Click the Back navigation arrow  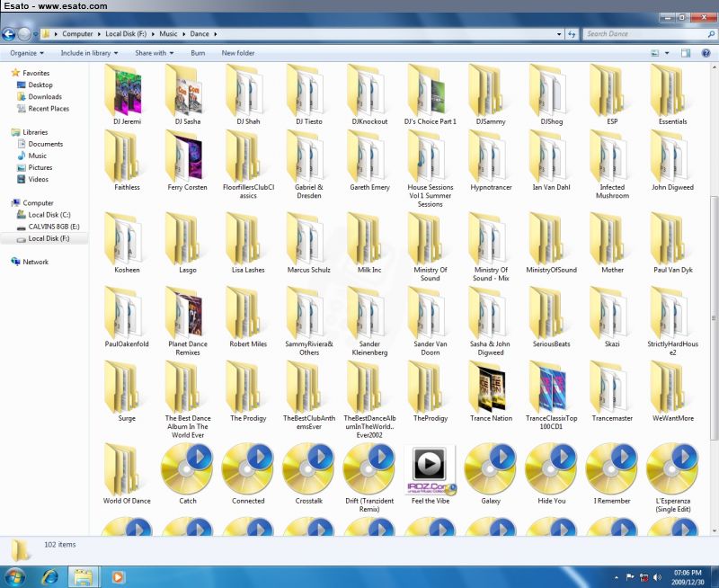(9, 34)
